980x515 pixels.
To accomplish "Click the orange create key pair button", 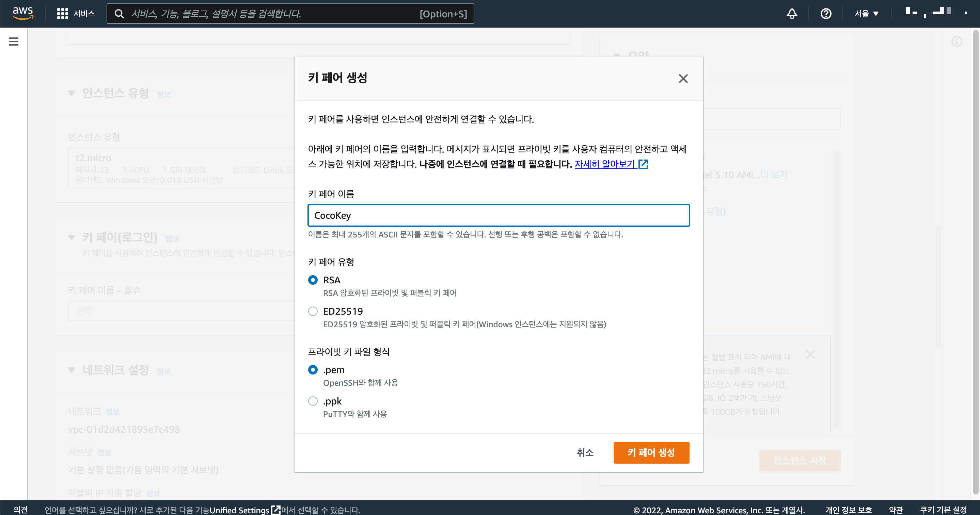I will point(651,452).
